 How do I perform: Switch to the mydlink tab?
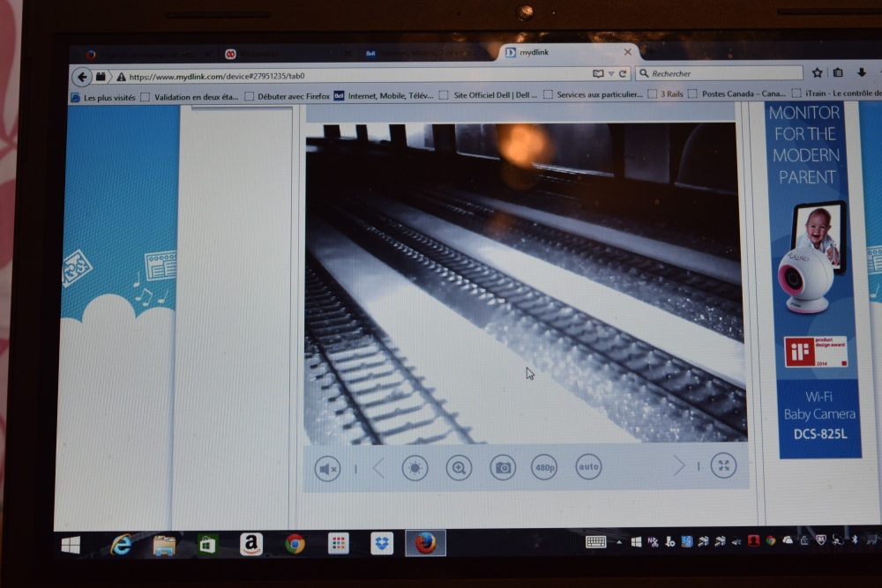568,52
